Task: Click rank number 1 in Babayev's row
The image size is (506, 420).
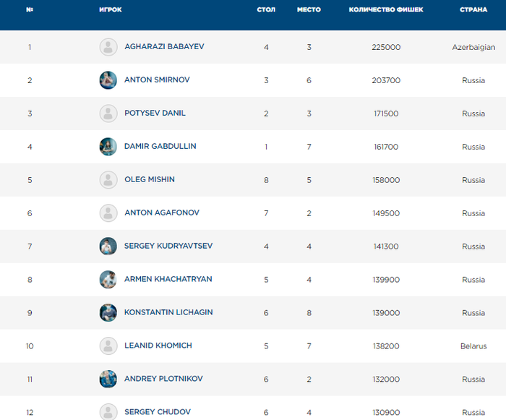Action: pyautogui.click(x=30, y=48)
